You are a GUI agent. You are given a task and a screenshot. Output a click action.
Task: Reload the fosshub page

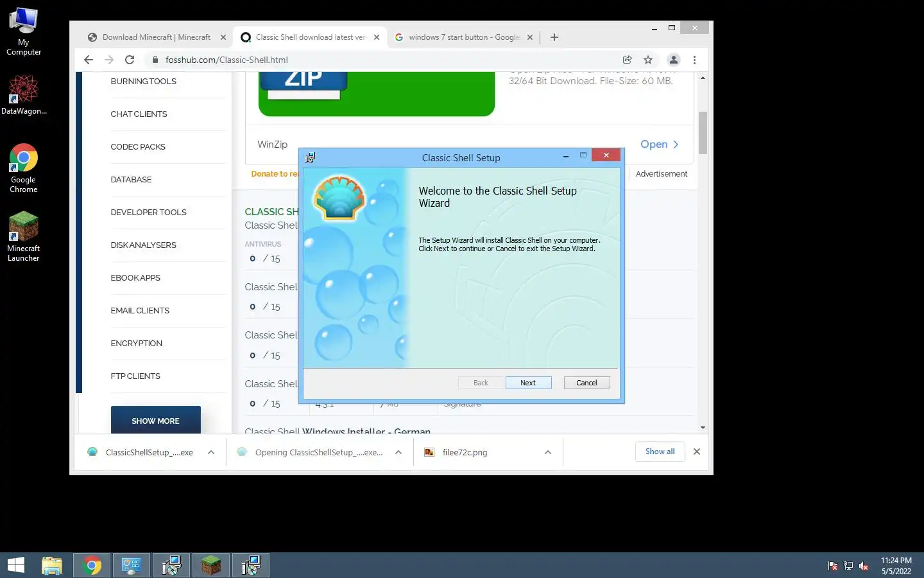pos(130,60)
